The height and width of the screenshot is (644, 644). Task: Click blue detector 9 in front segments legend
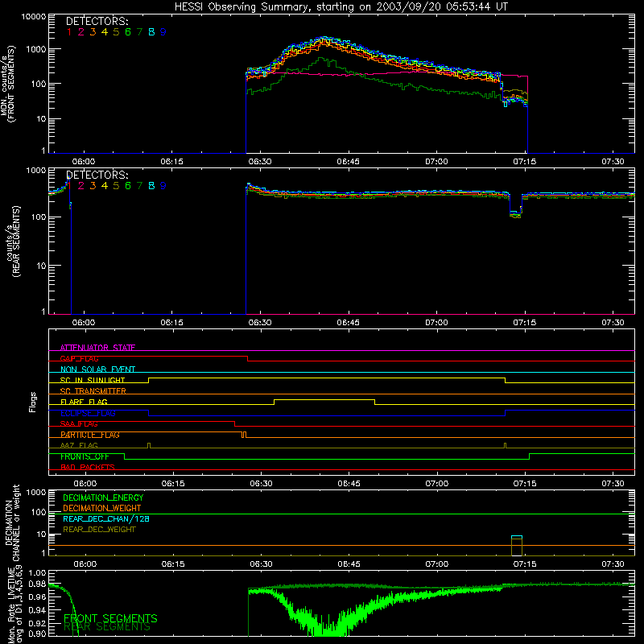(x=163, y=32)
